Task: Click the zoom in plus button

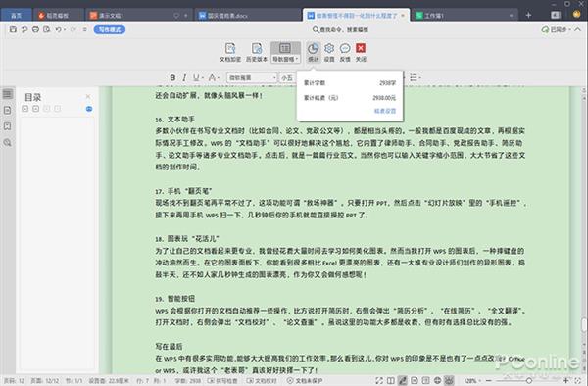Action: [x=566, y=381]
